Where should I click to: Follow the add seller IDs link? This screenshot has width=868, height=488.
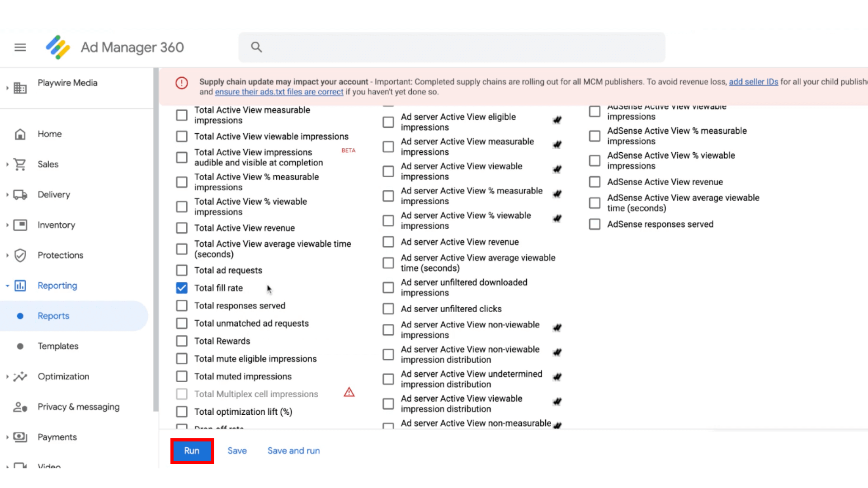point(753,82)
